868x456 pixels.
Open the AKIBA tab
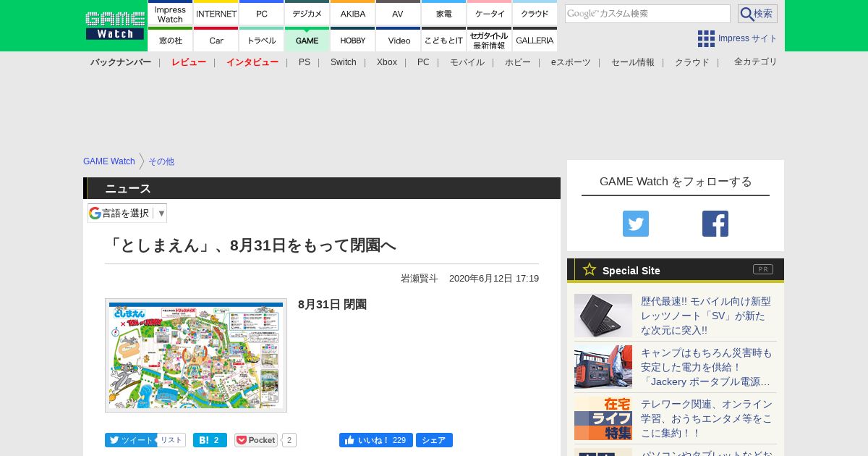coord(353,13)
